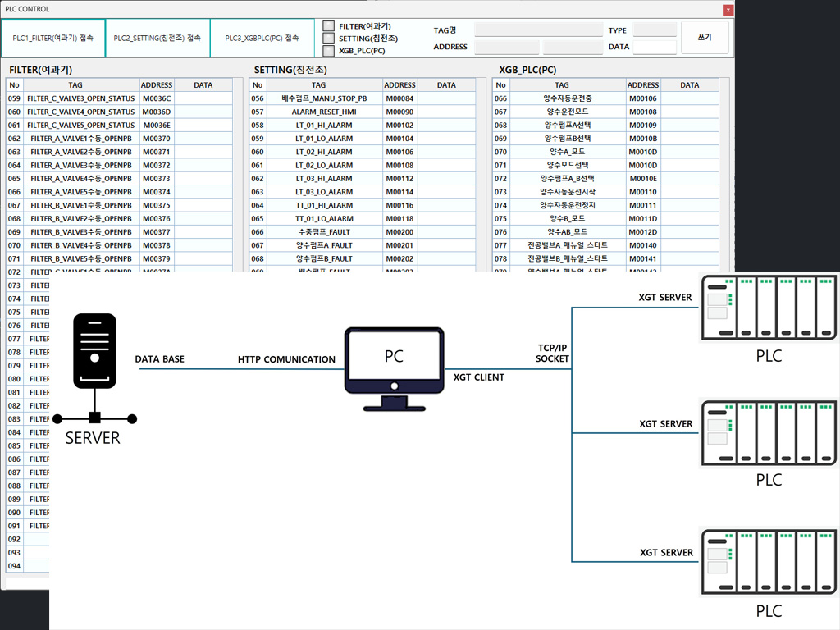Click the bottom PLC rack icon
Viewport: 840px width, 630px height.
pyautogui.click(x=768, y=561)
